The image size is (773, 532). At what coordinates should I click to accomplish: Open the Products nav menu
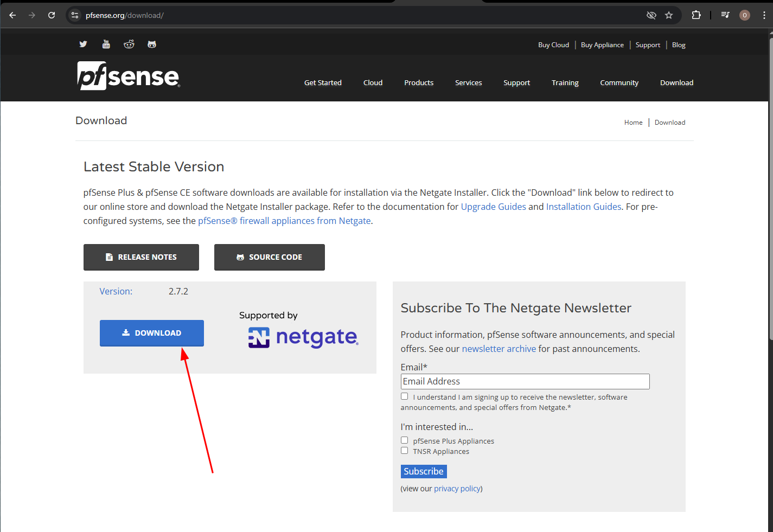[x=419, y=83]
